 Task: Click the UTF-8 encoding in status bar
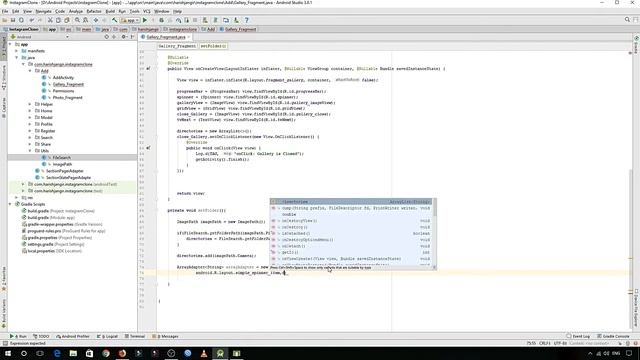(x=560, y=343)
